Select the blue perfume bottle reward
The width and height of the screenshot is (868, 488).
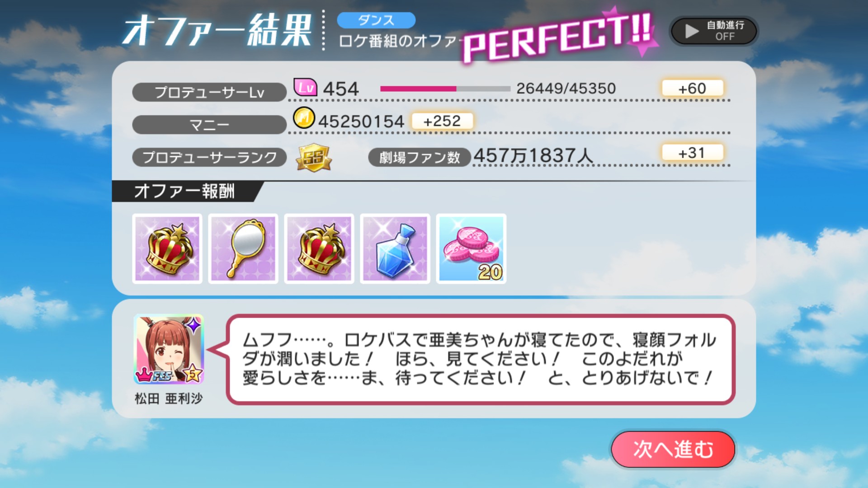[x=395, y=249]
